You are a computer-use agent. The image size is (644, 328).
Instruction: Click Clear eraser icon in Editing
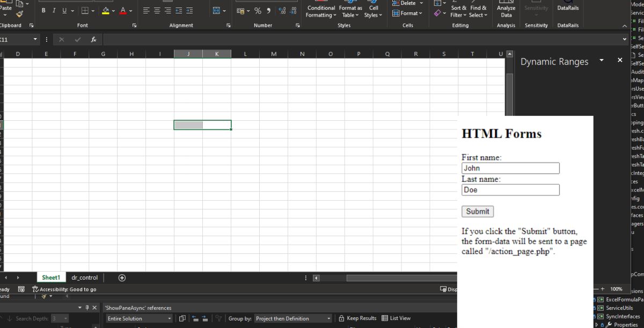pos(437,13)
